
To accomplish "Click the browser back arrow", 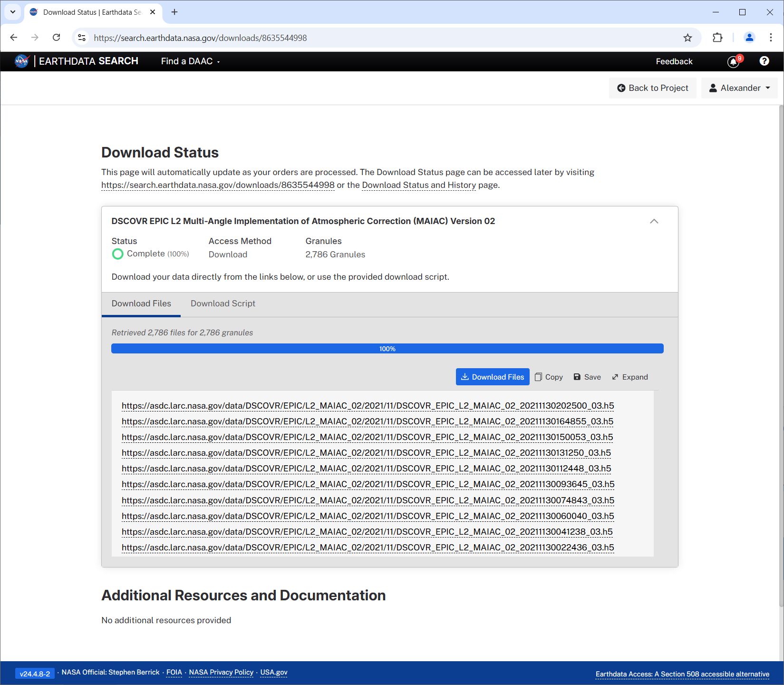I will click(x=13, y=38).
